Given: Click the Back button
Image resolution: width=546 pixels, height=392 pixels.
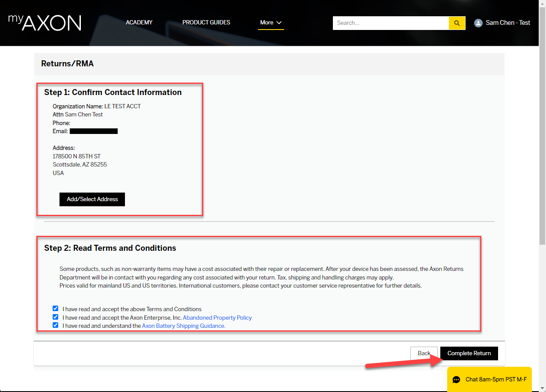Looking at the screenshot, I should [x=424, y=353].
